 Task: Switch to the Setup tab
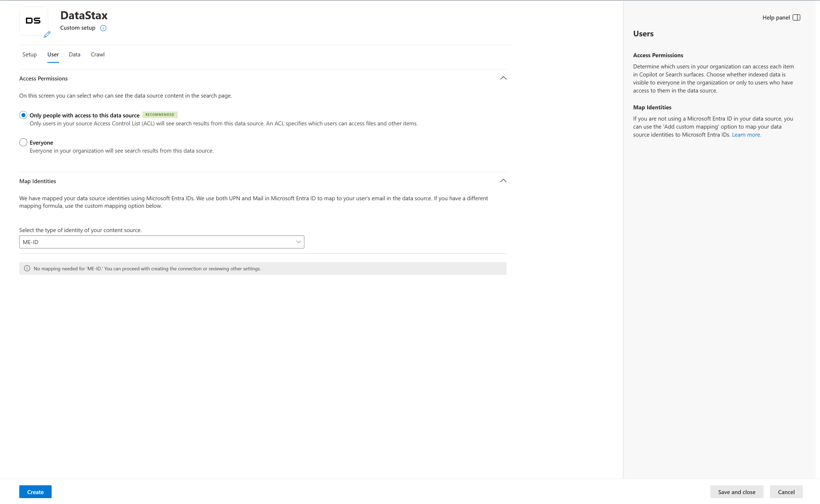click(29, 54)
